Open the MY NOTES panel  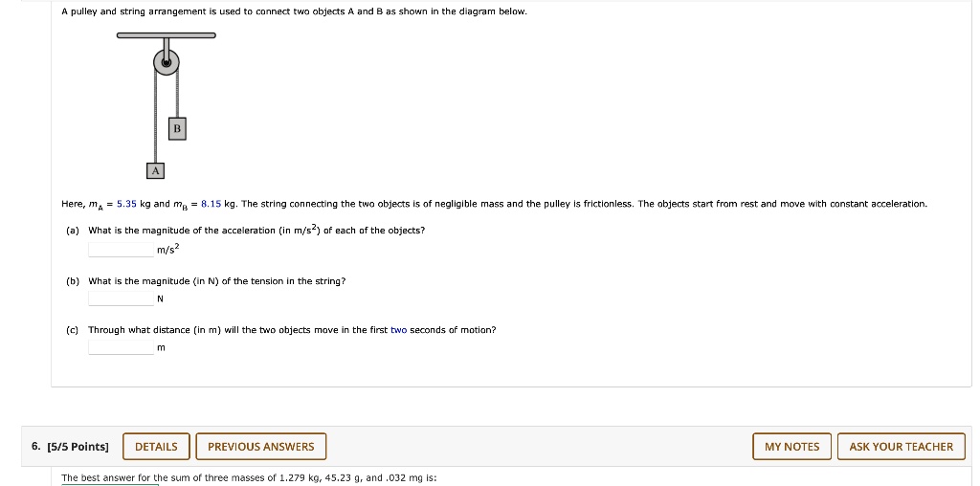coord(791,447)
